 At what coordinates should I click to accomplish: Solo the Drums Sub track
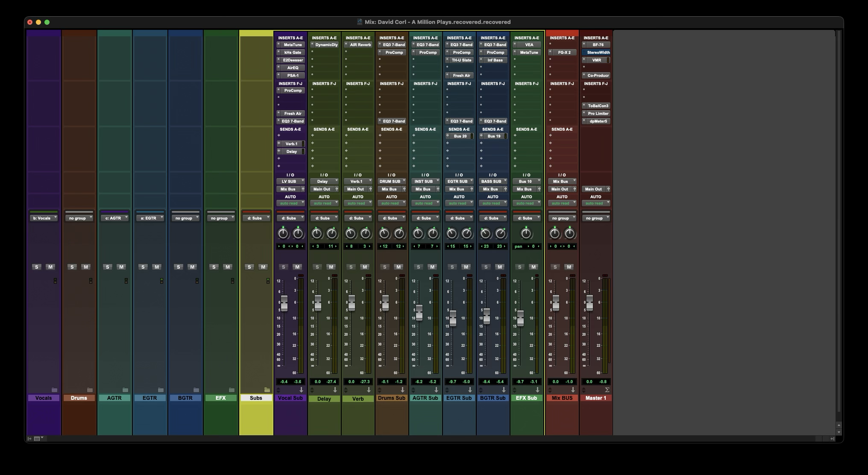coord(384,267)
